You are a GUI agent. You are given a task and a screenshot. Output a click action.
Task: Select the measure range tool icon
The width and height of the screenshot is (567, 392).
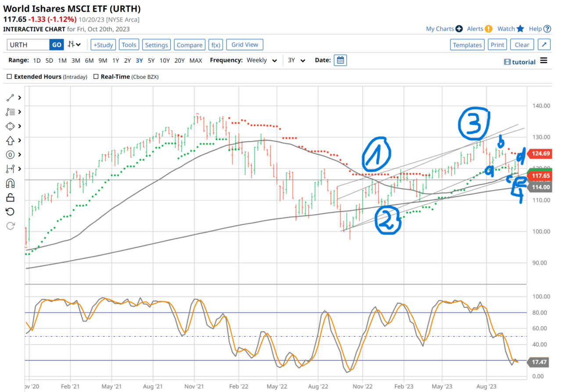click(x=11, y=168)
